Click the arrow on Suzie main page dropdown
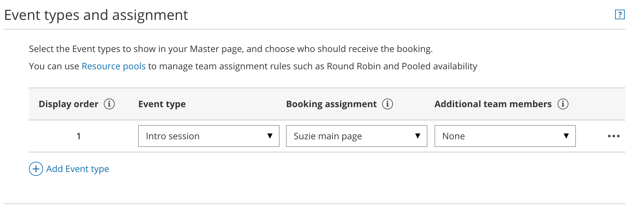Viewport: 644px width, 206px height. point(418,136)
